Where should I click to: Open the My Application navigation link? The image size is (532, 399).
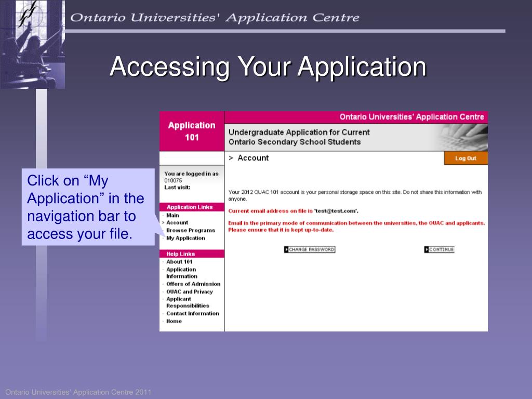click(x=185, y=238)
